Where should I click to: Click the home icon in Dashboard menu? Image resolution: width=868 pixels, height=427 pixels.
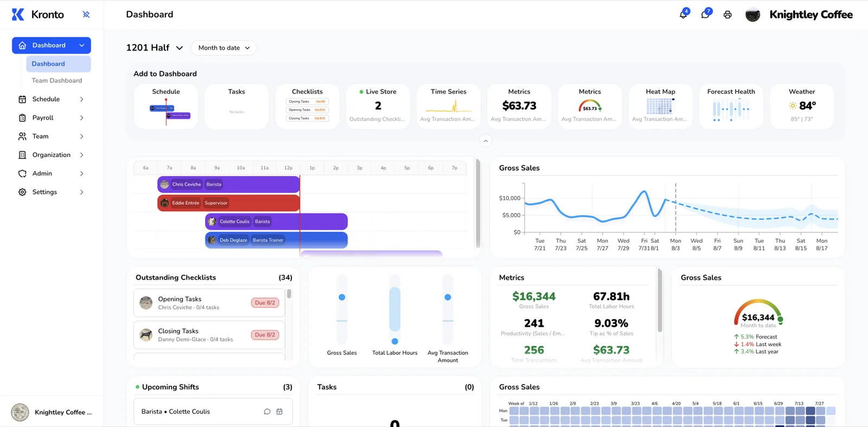22,46
